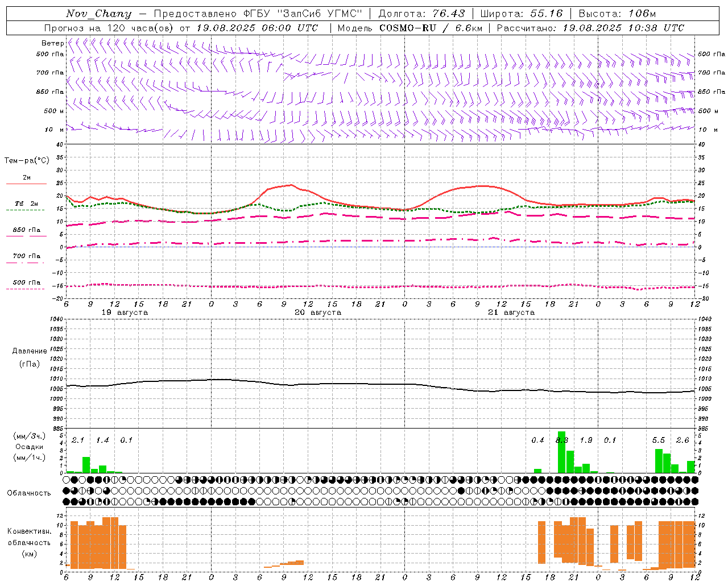Click the precipitation total 1.4
The image size is (728, 582).
102,440
